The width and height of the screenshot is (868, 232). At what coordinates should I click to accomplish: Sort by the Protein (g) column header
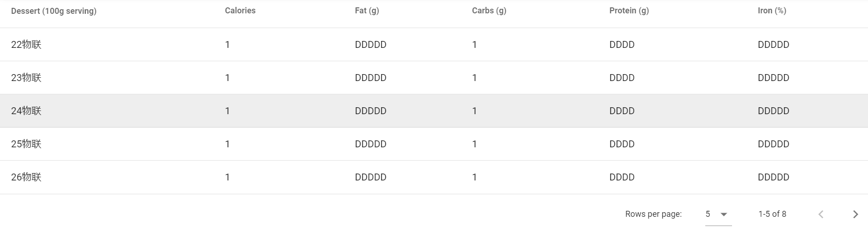pos(629,11)
